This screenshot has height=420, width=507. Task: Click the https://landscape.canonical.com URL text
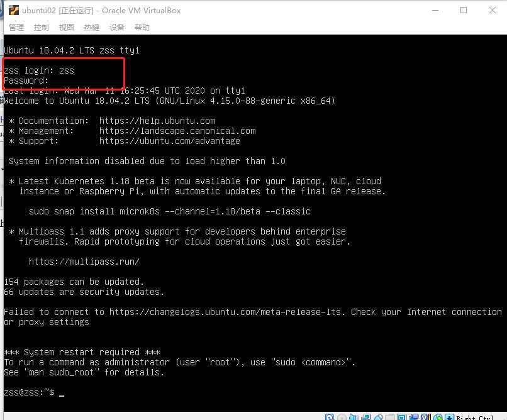click(x=177, y=131)
